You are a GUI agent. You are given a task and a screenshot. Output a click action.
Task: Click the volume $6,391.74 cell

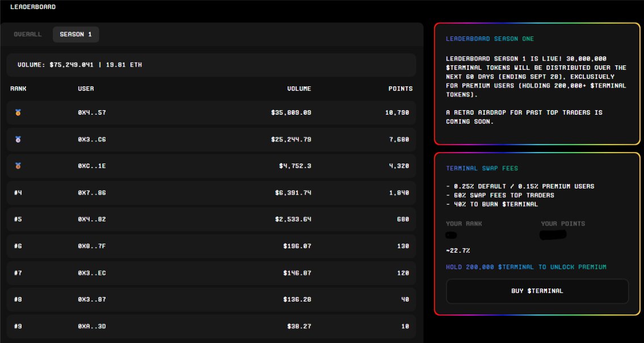(x=293, y=193)
